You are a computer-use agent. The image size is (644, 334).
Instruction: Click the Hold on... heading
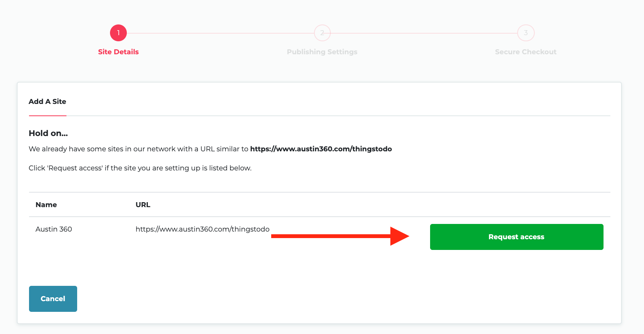[48, 133]
